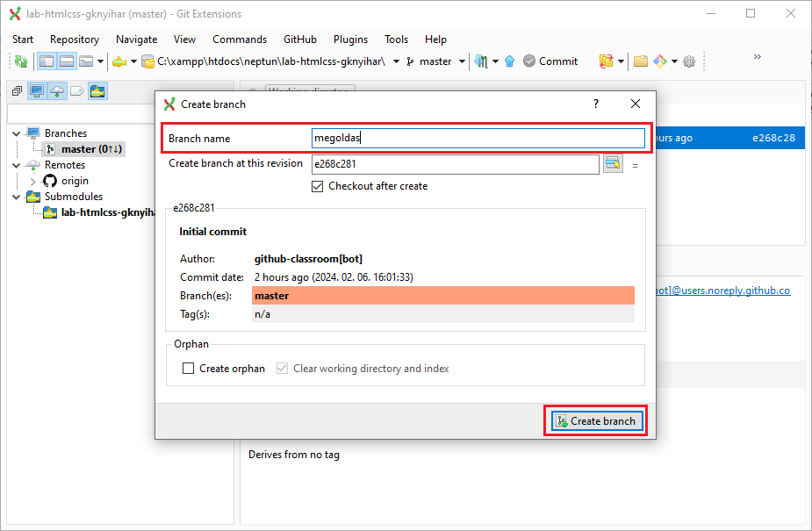Click the Create branch button
This screenshot has height=531, width=812.
click(596, 421)
